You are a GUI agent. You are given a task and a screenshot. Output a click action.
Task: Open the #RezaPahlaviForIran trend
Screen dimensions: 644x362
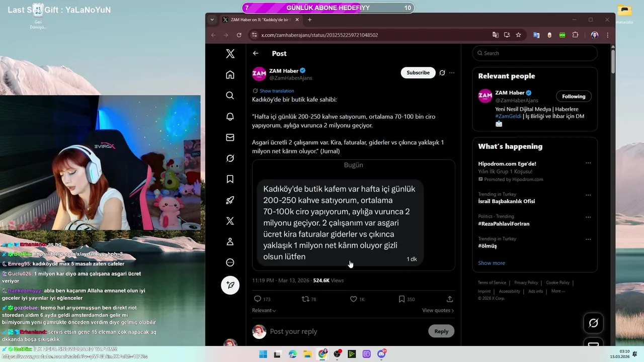pyautogui.click(x=504, y=224)
